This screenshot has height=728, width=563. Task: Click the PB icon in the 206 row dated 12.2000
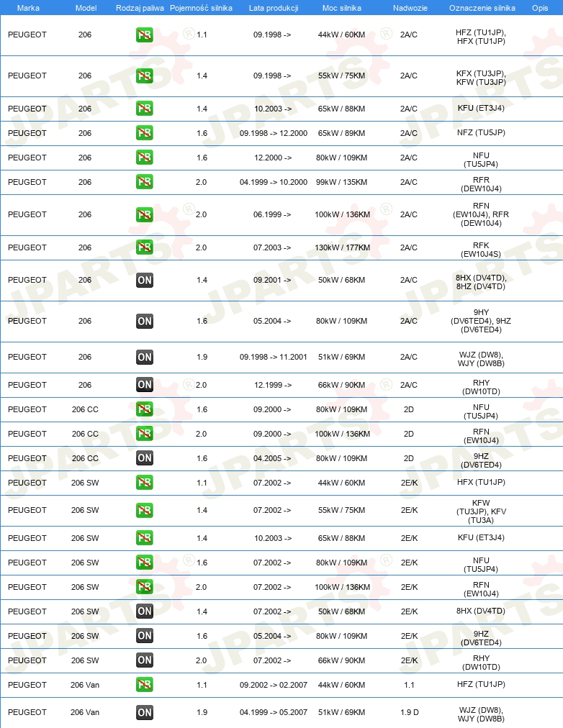145,158
